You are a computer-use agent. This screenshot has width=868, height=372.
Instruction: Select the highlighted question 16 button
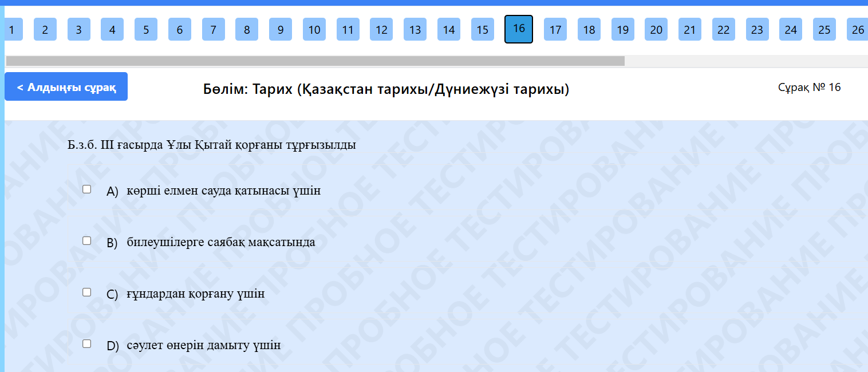519,29
